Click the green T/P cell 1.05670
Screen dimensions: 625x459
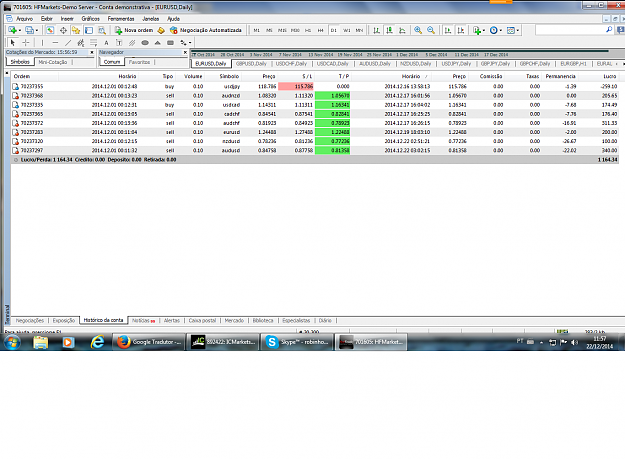pos(332,96)
